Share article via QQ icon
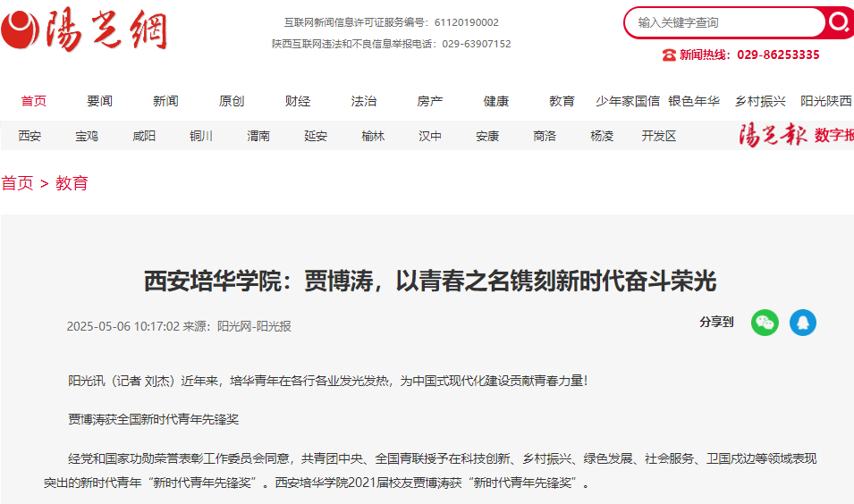This screenshot has height=504, width=854. [x=802, y=323]
